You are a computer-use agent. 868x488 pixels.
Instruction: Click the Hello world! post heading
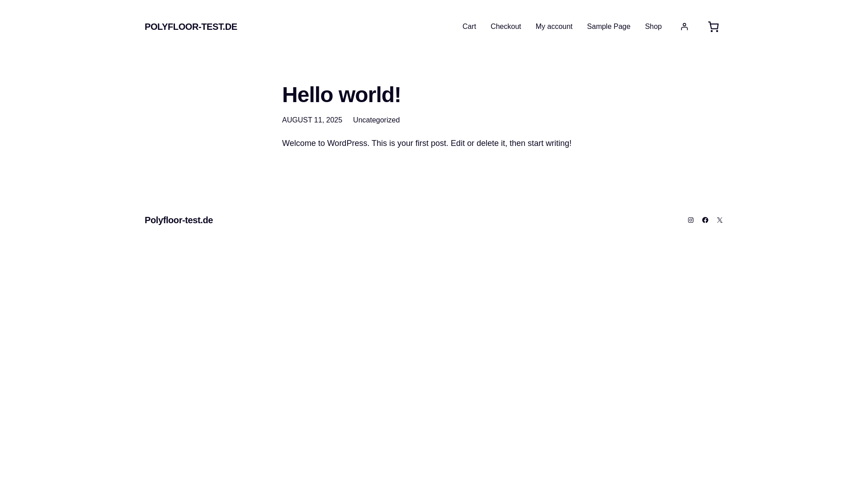click(341, 95)
